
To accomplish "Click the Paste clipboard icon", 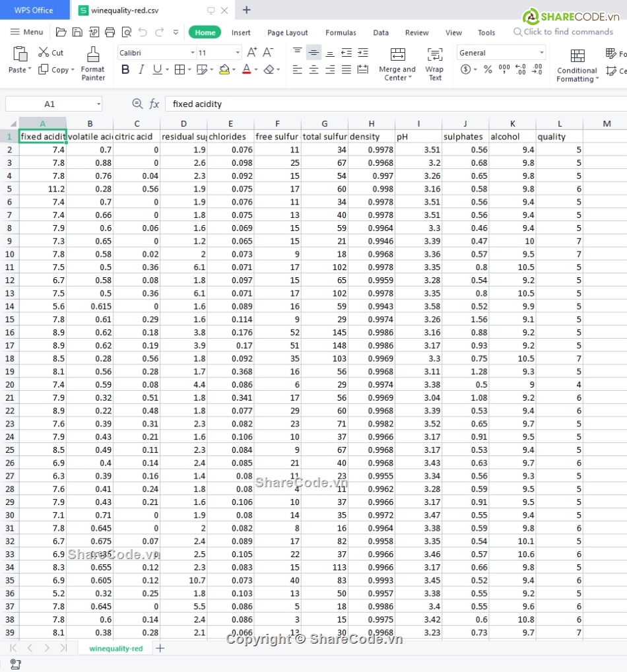I will tap(20, 54).
